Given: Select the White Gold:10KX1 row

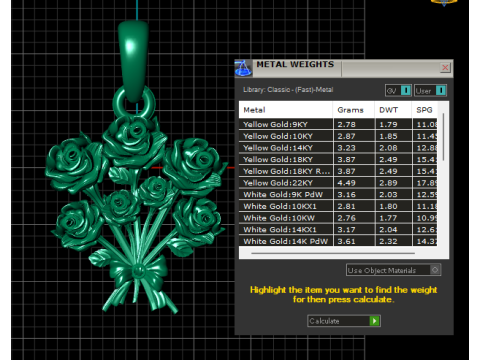Looking at the screenshot, I should point(338,206).
